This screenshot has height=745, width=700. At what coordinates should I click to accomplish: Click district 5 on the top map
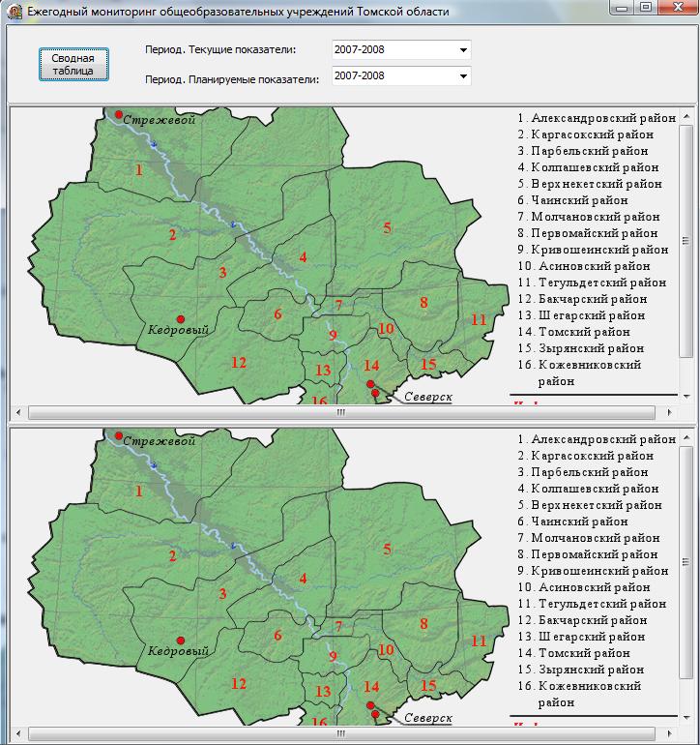point(388,228)
